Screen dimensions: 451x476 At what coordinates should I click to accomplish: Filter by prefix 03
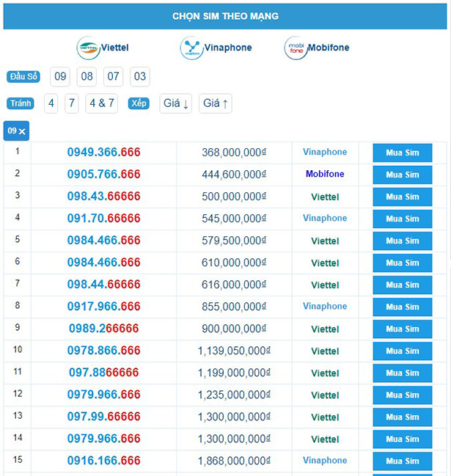click(140, 76)
